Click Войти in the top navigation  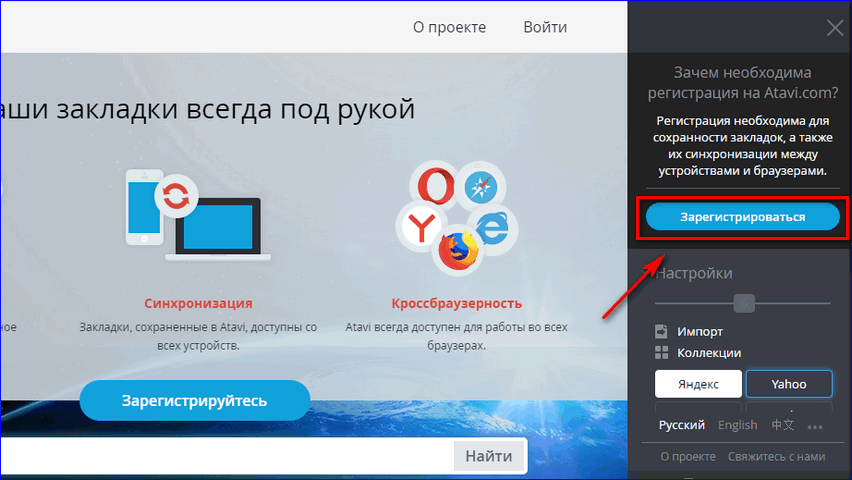pyautogui.click(x=545, y=27)
